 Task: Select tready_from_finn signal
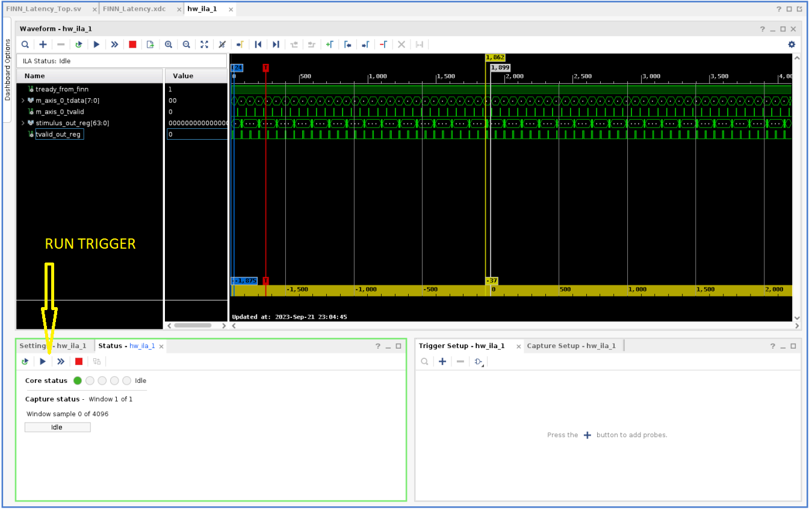point(62,89)
